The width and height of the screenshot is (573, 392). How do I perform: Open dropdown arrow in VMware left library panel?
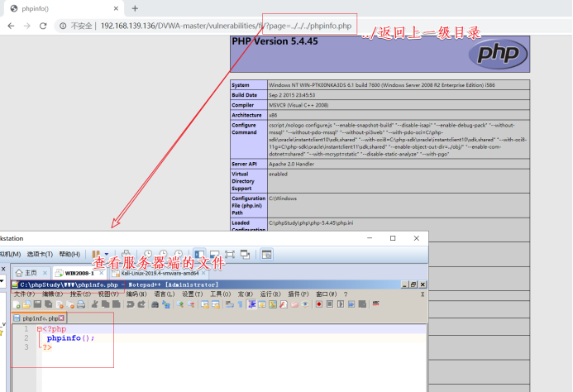coord(2,281)
